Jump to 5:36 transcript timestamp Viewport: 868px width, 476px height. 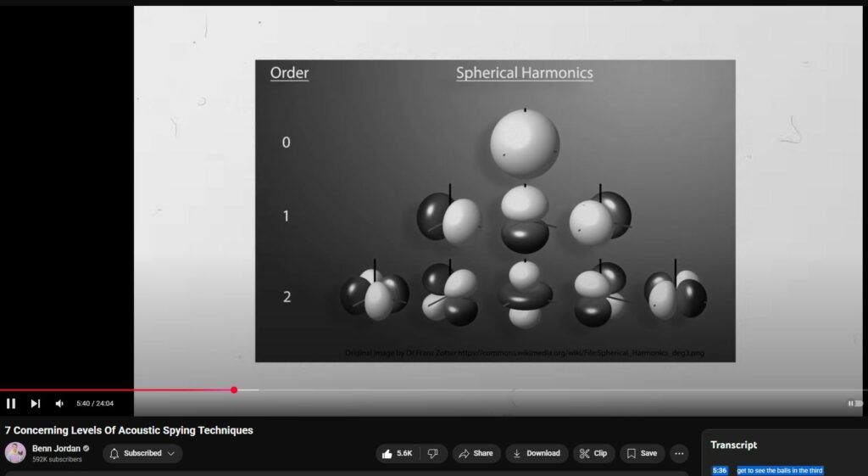click(x=719, y=470)
